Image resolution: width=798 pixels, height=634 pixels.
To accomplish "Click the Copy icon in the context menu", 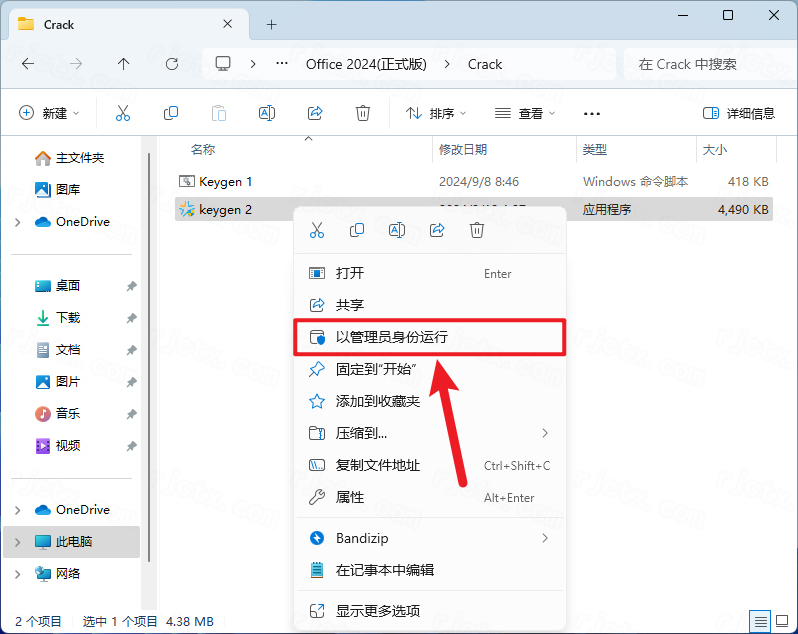I will pyautogui.click(x=357, y=231).
